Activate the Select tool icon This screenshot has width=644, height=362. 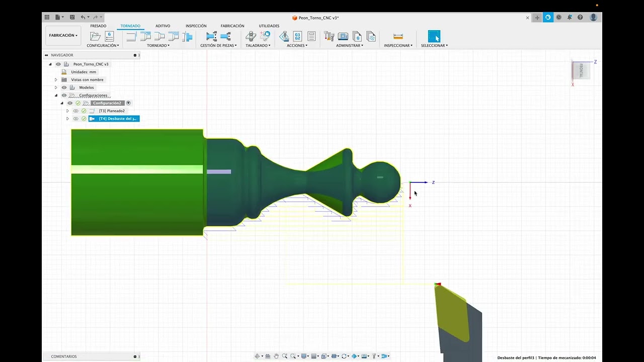[434, 36]
